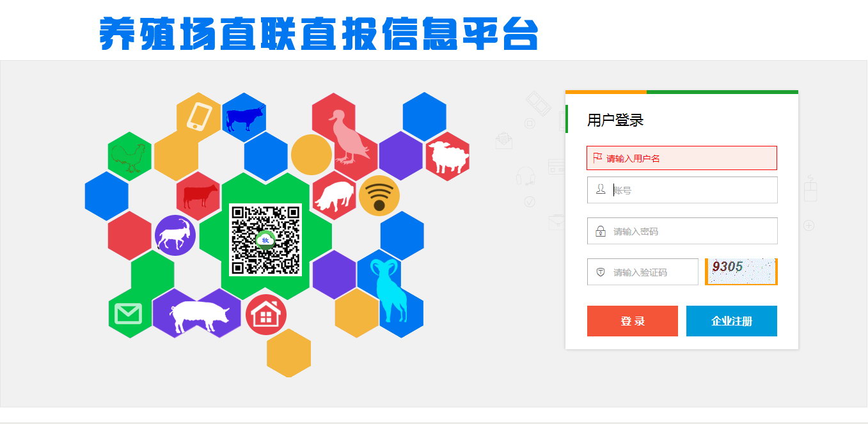Click the green rooster hexagon icon
This screenshot has width=868, height=424.
coord(130,157)
